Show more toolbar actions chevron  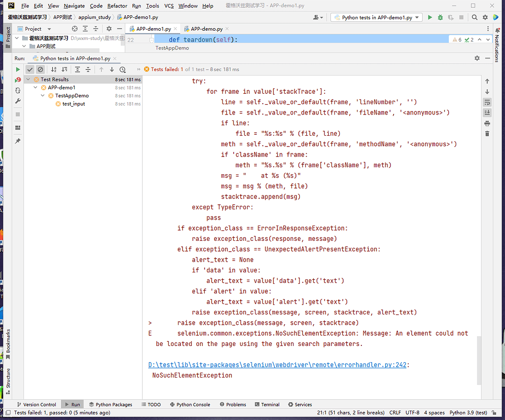pos(139,69)
